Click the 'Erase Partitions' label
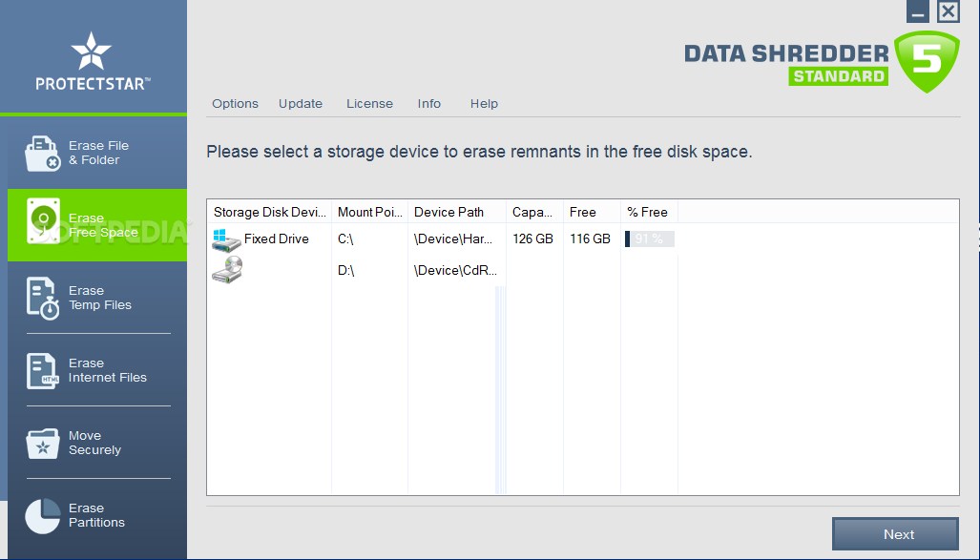Viewport: 980px width, 560px height. click(x=96, y=515)
